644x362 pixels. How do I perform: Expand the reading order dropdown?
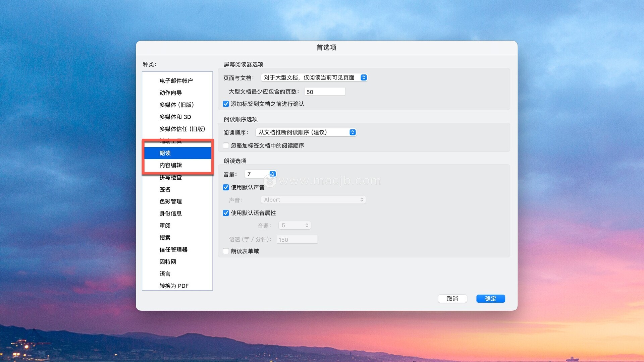[x=306, y=132]
